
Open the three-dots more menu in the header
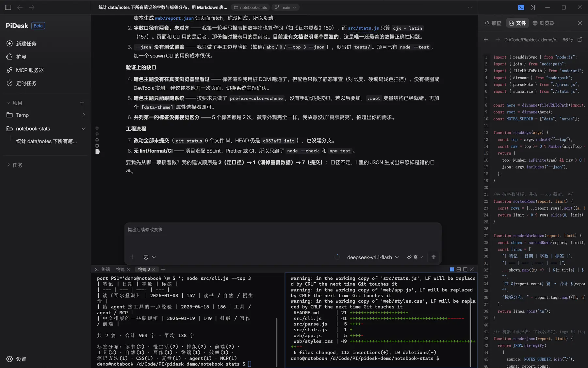(470, 7)
